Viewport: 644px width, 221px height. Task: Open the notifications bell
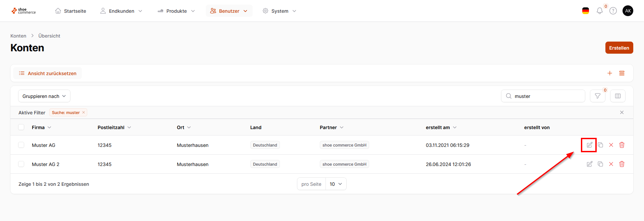pyautogui.click(x=600, y=11)
